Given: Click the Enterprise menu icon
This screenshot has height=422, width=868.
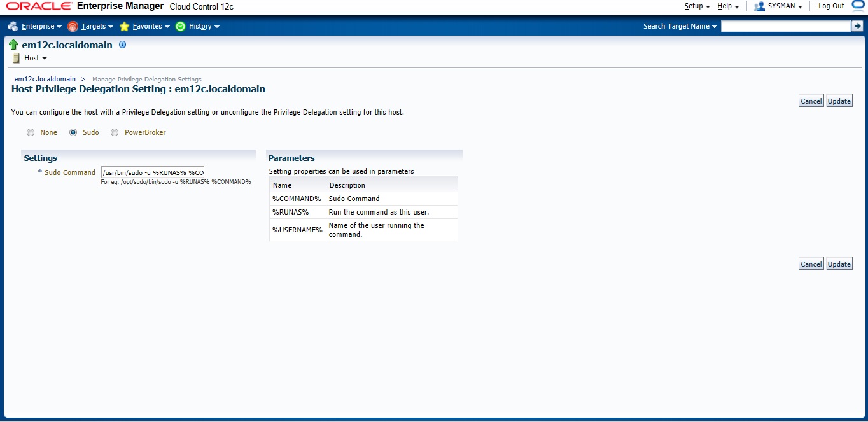Looking at the screenshot, I should coord(13,26).
